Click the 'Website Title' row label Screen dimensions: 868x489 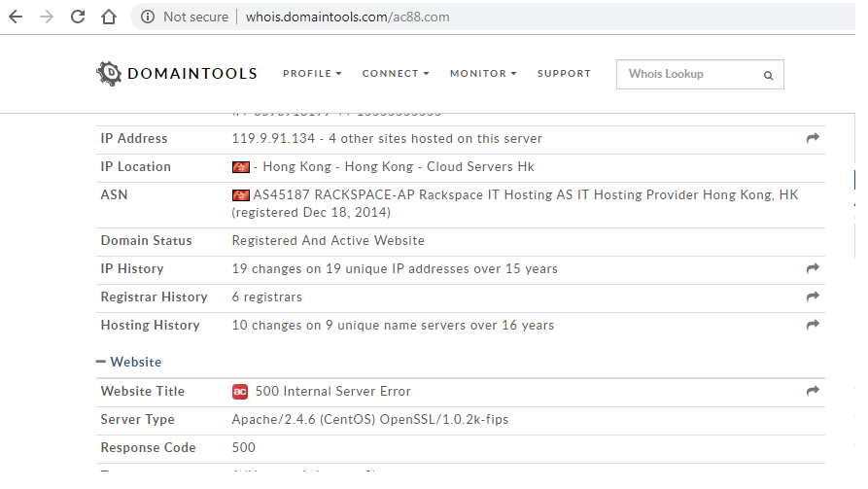[143, 391]
